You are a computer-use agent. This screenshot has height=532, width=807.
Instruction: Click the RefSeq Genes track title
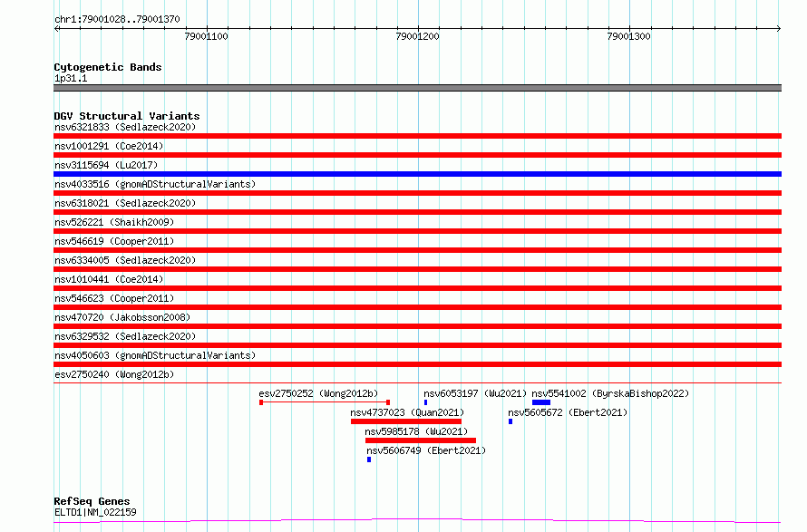(x=92, y=501)
